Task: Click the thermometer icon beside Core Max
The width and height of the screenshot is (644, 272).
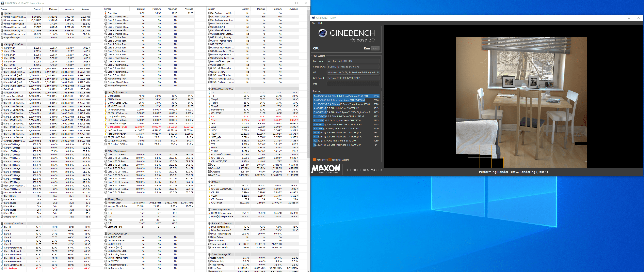Action: (106, 13)
